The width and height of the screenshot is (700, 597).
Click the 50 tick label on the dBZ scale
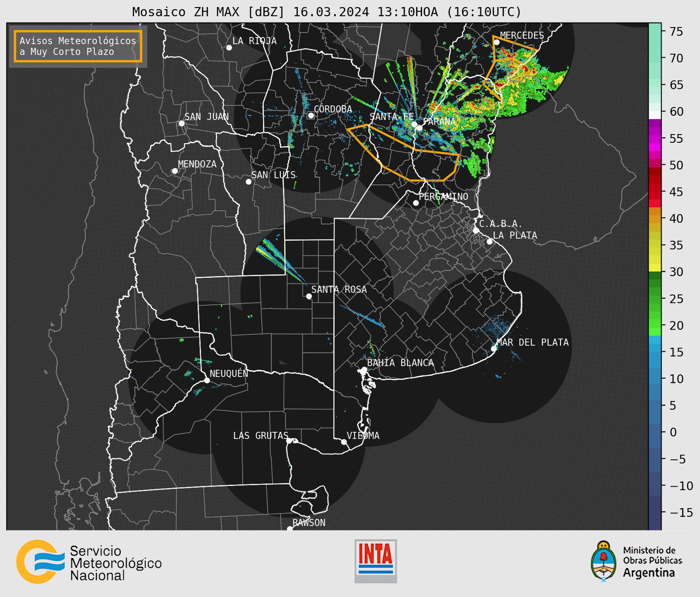click(x=676, y=165)
